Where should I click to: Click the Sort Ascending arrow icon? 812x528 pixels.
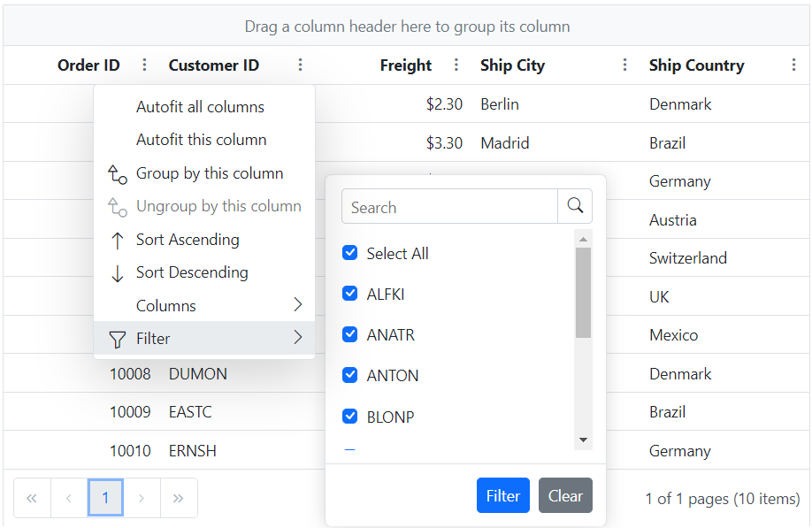[118, 241]
